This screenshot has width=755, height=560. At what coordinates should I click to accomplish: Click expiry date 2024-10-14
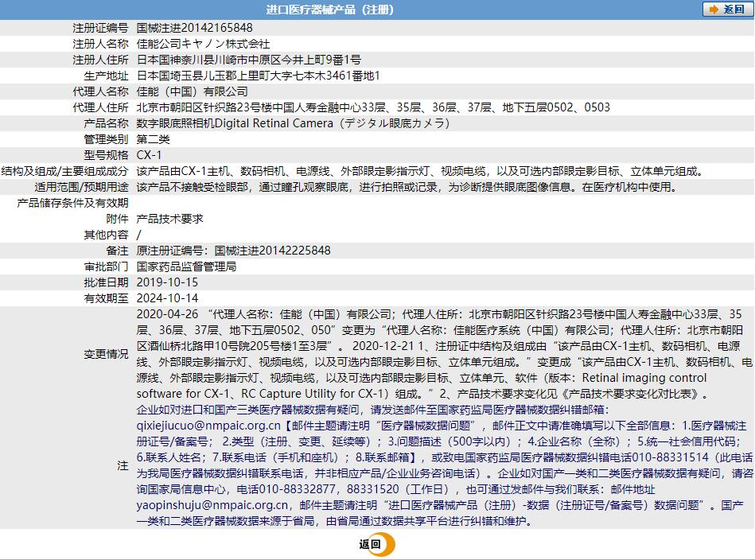click(x=168, y=298)
